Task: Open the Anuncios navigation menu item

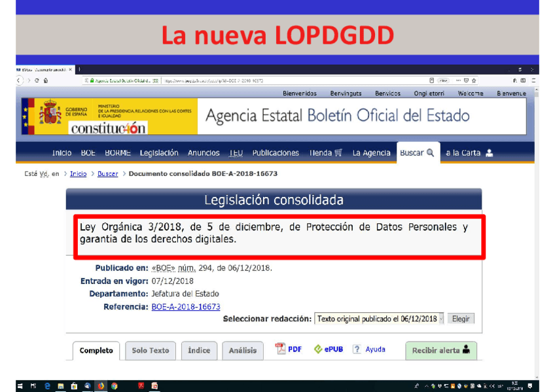Action: (204, 153)
